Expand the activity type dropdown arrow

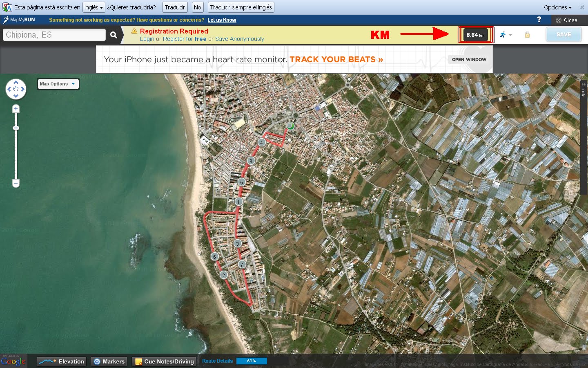(510, 35)
